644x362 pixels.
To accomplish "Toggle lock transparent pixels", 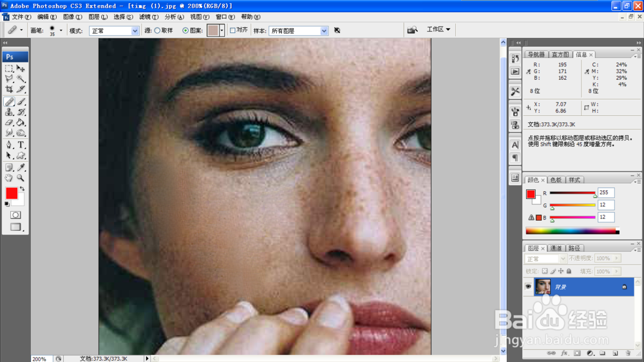I will (x=545, y=271).
